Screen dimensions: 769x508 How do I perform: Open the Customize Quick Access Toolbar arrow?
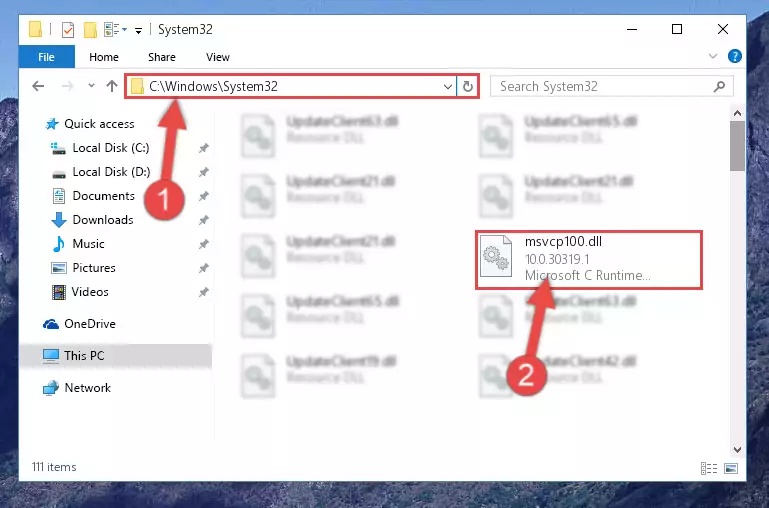[139, 31]
